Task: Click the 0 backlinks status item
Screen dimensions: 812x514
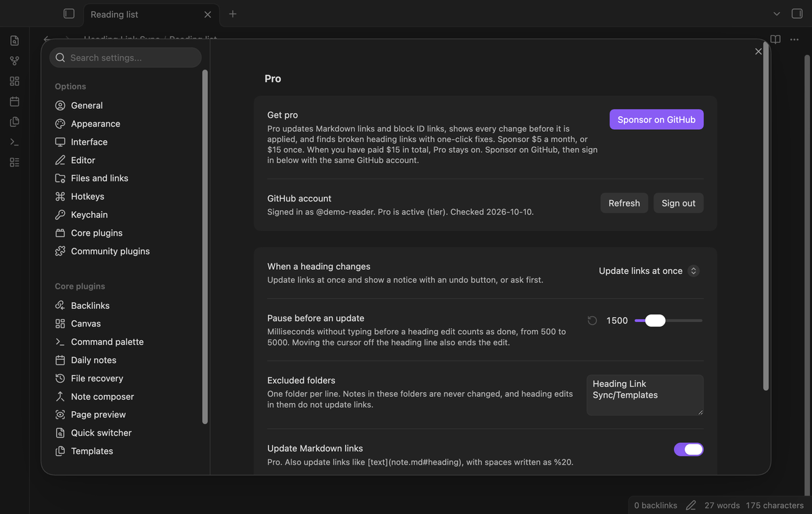Action: [x=656, y=505]
